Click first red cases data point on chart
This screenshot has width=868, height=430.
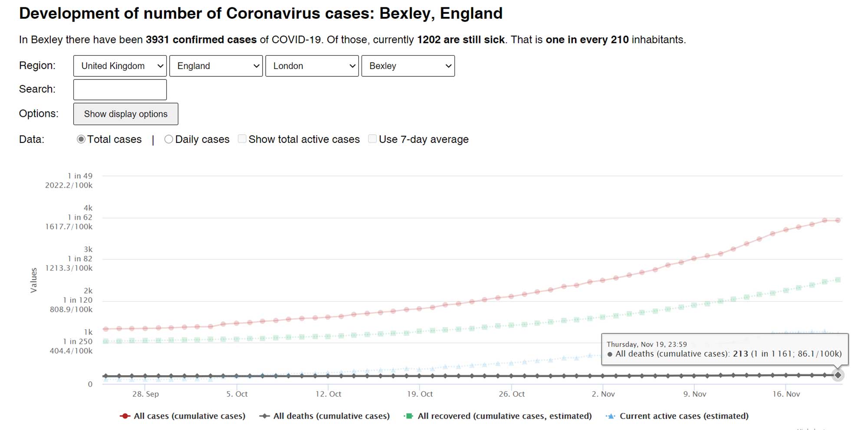click(x=105, y=329)
